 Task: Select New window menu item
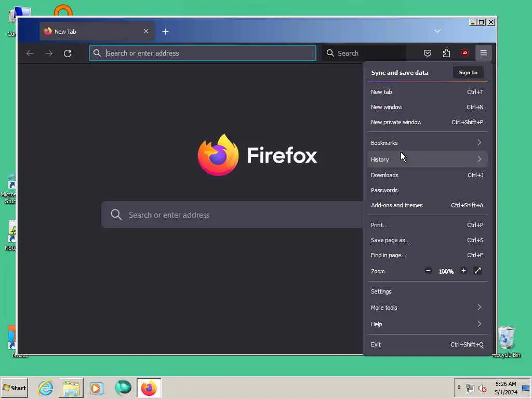(x=427, y=107)
